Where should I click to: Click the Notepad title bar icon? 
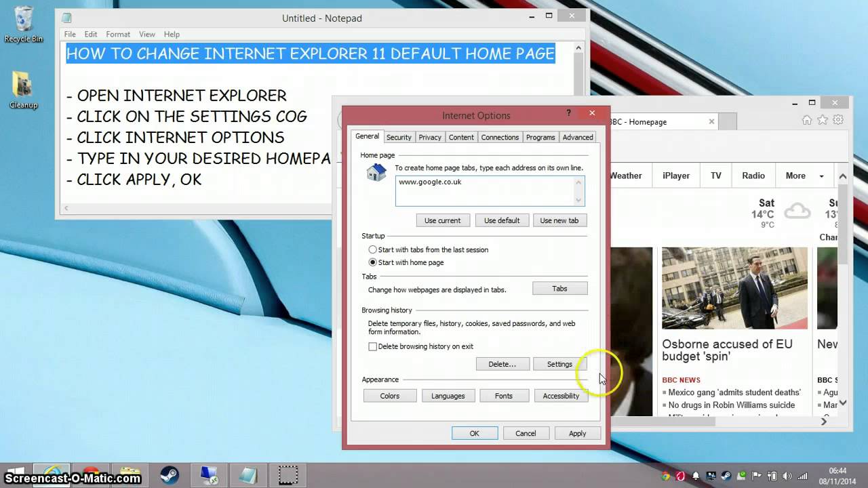coord(66,18)
